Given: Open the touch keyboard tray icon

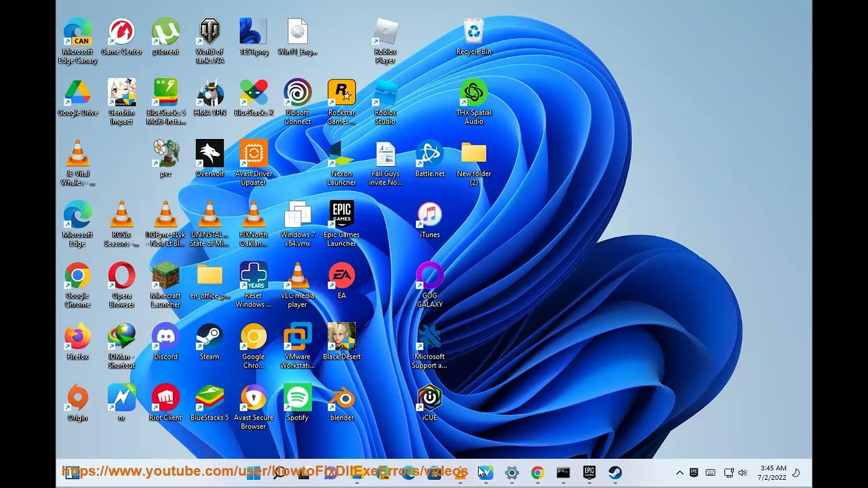Looking at the screenshot, I should (x=710, y=473).
